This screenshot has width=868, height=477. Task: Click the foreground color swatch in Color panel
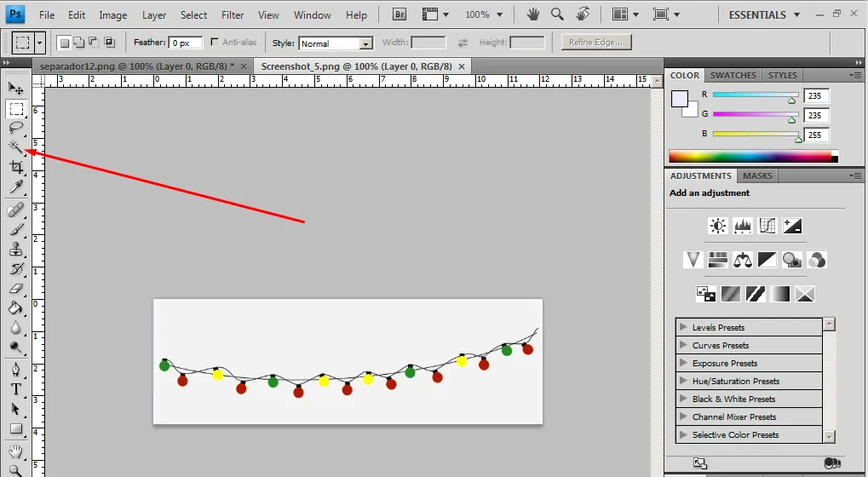coord(679,99)
